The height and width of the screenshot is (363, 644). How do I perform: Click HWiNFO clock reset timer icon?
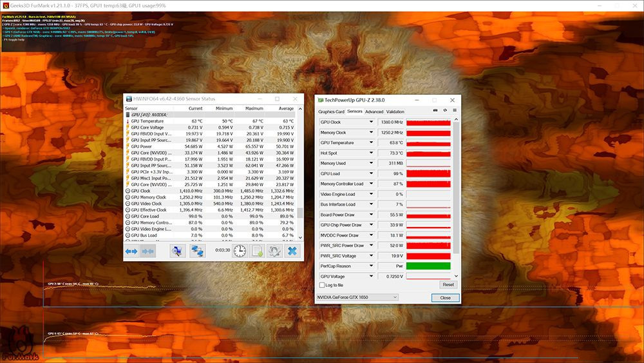tap(240, 251)
